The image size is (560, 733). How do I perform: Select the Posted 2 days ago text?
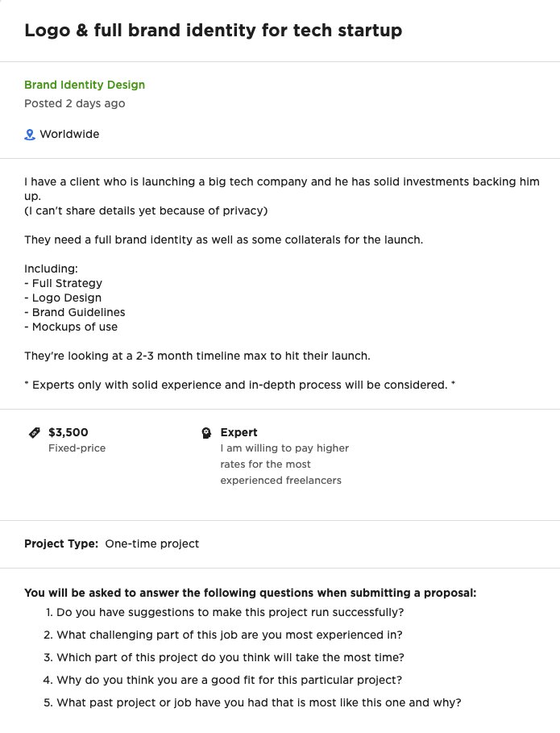pyautogui.click(x=75, y=103)
